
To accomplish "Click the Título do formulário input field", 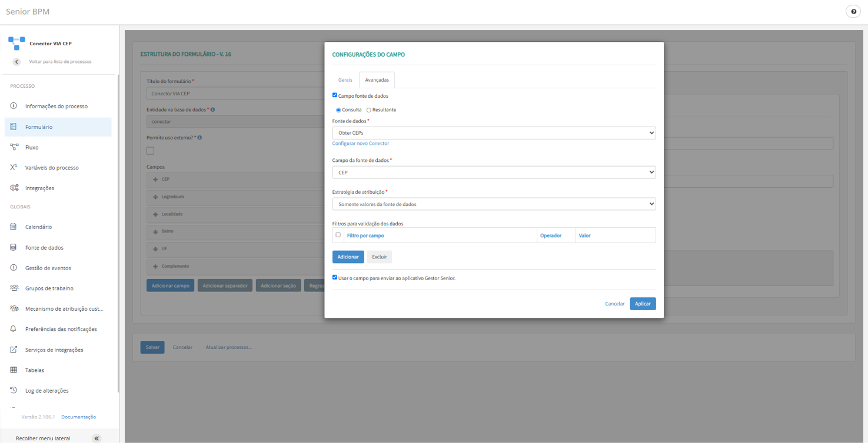I will click(x=235, y=94).
